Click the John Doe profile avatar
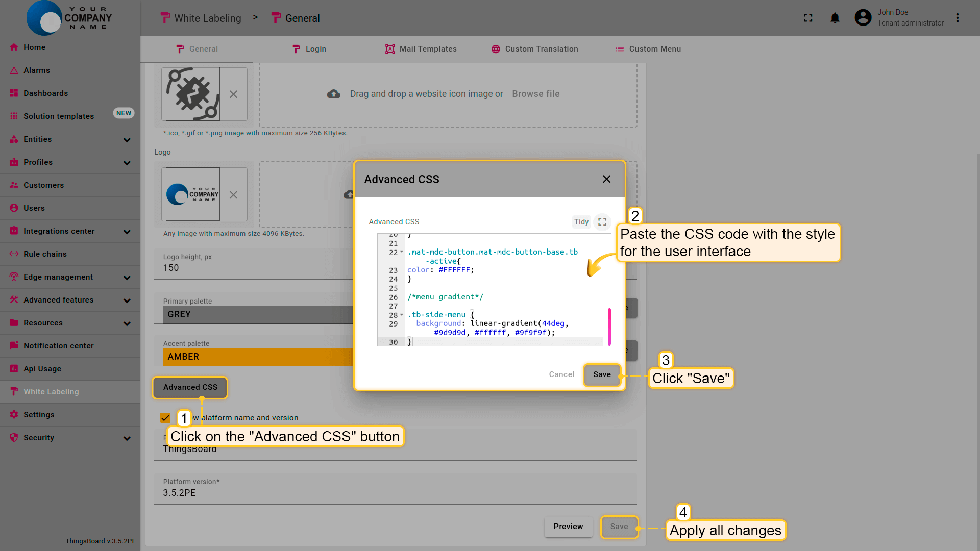Image resolution: width=980 pixels, height=551 pixels. click(x=863, y=18)
